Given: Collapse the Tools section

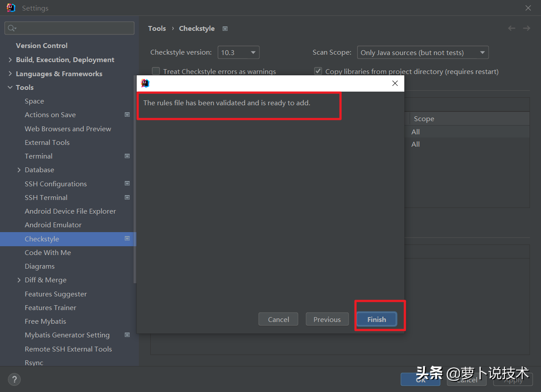Looking at the screenshot, I should (x=10, y=88).
